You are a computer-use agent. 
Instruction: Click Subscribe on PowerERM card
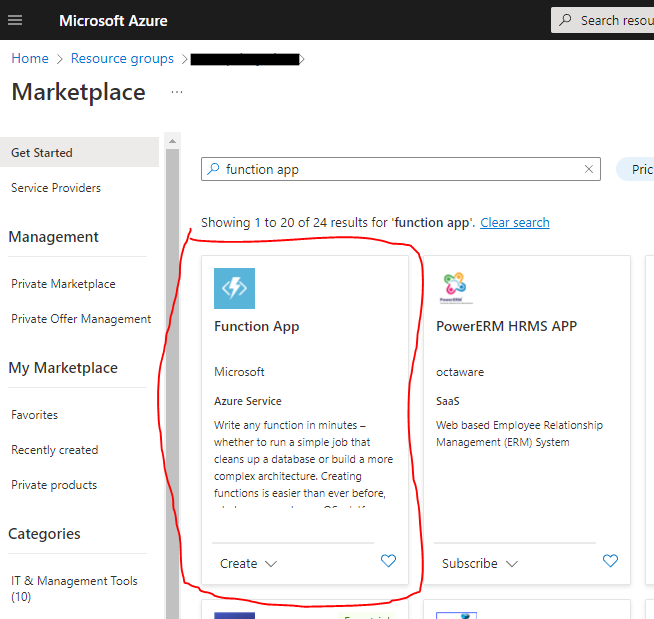tap(470, 564)
